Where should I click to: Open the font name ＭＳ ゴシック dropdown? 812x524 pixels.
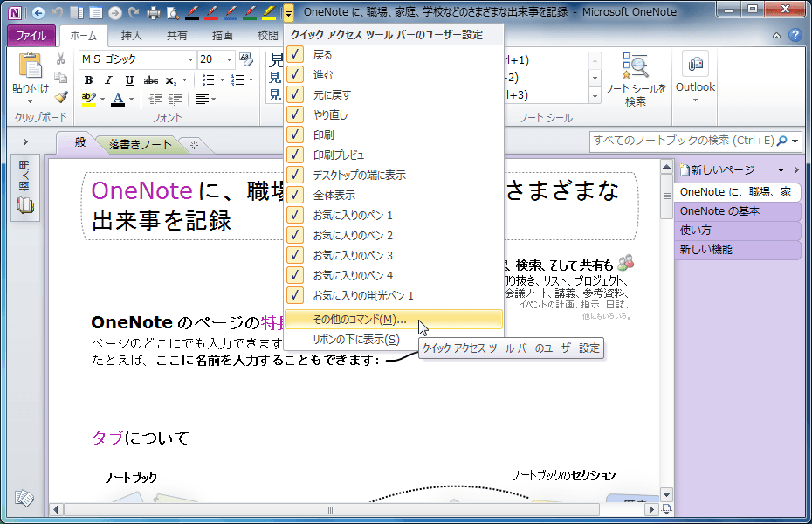click(190, 59)
